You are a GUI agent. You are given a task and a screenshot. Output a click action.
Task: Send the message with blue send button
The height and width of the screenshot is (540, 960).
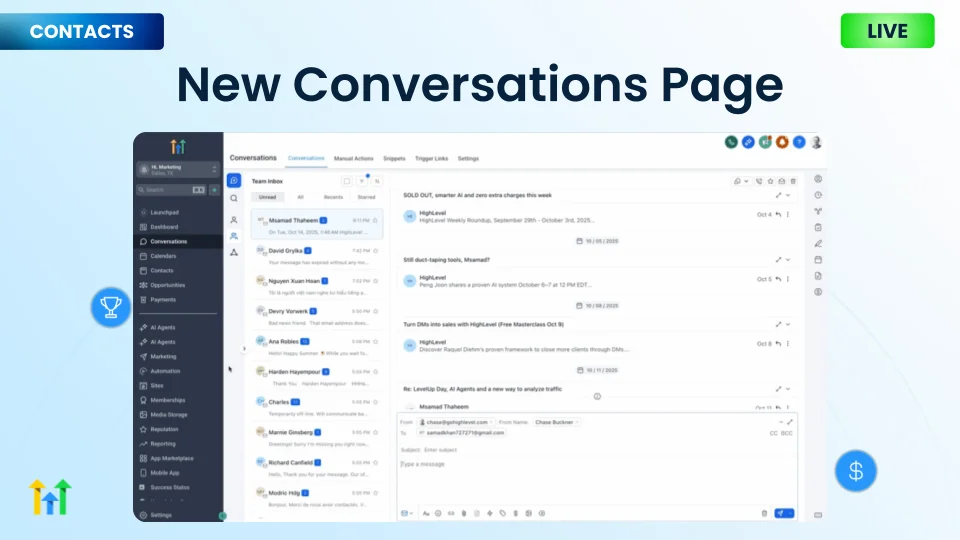pyautogui.click(x=784, y=514)
